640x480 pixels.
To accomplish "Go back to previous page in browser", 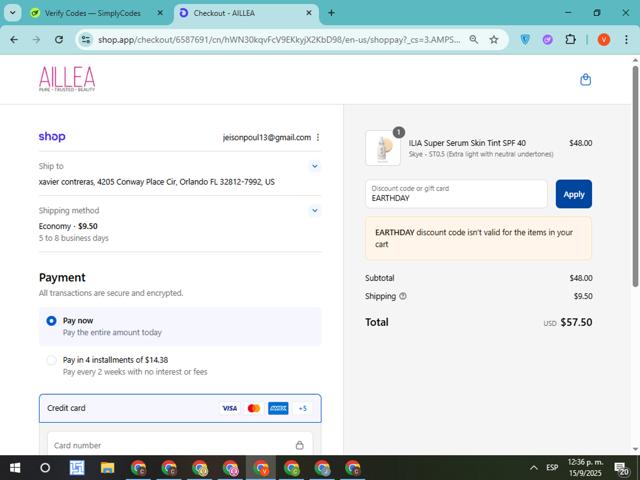I will click(14, 40).
